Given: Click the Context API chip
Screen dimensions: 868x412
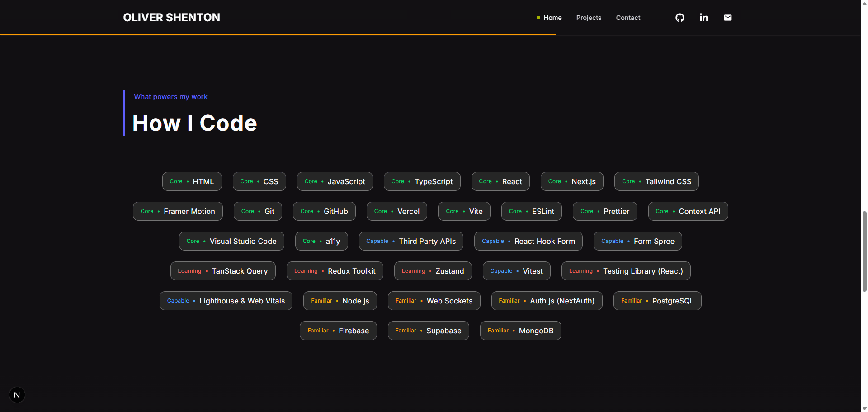Looking at the screenshot, I should click(688, 211).
